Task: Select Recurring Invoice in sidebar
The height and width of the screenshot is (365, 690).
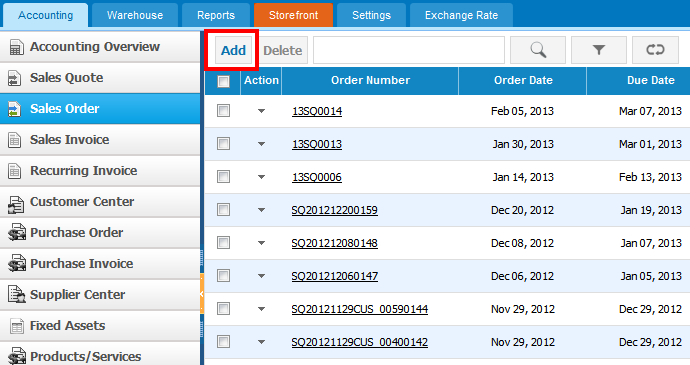Action: tap(100, 171)
